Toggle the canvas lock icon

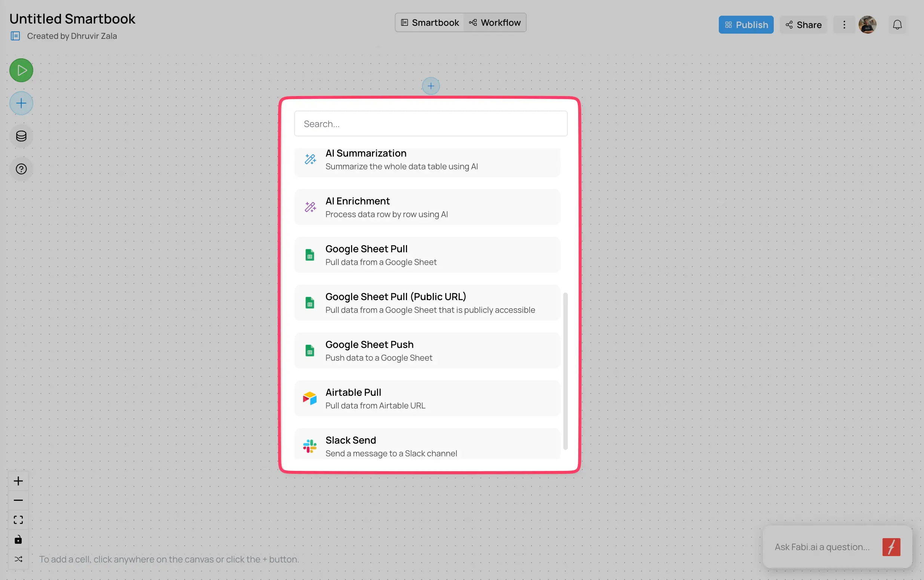(x=18, y=539)
